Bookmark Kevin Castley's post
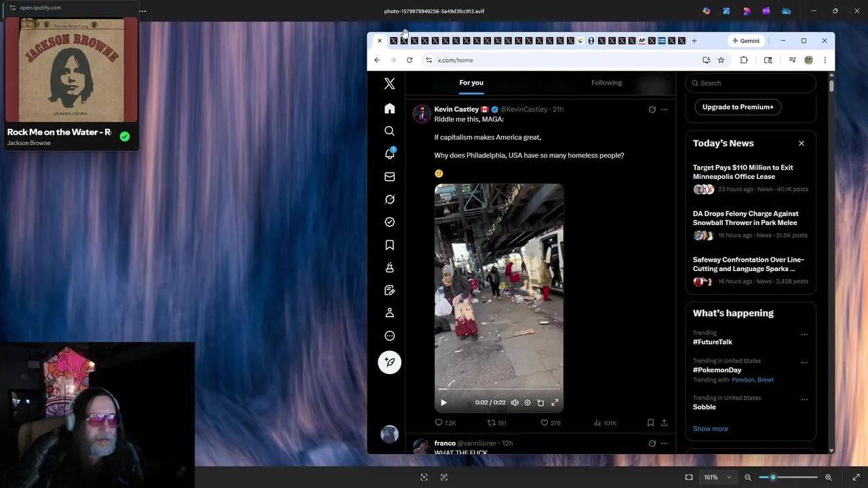The height and width of the screenshot is (488, 868). [x=650, y=423]
